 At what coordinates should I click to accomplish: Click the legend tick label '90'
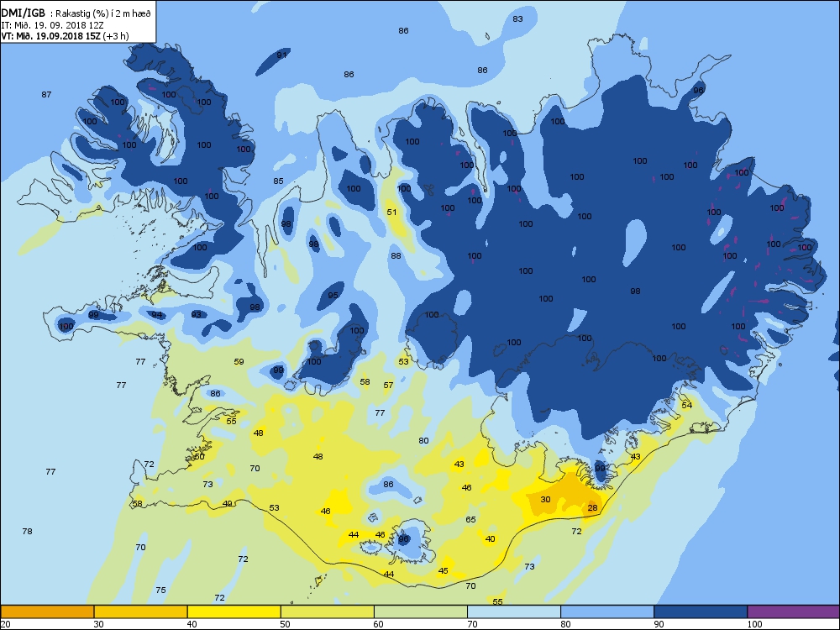coord(659,623)
